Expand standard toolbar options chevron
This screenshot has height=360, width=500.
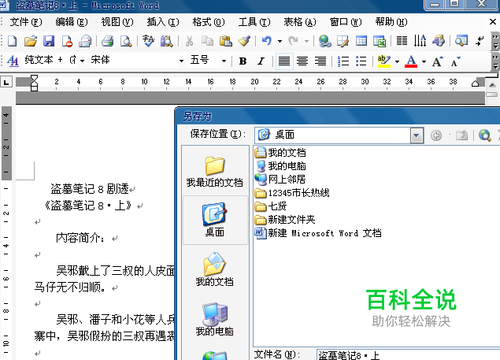tap(495, 41)
